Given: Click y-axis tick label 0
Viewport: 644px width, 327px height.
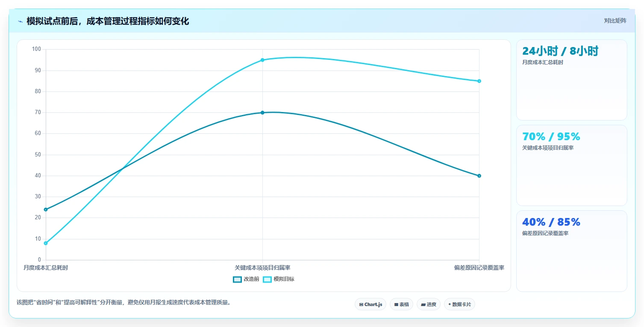Looking at the screenshot, I should click(x=39, y=260).
